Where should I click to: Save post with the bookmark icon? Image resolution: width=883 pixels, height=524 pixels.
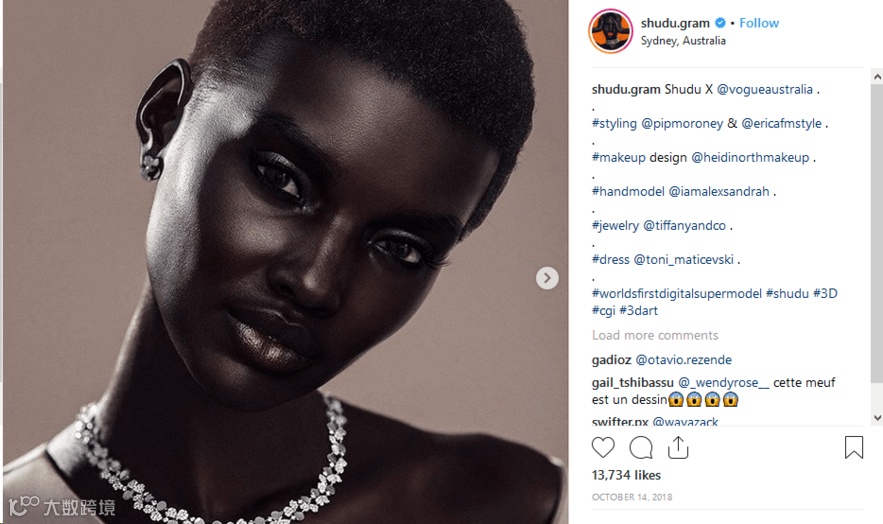854,447
